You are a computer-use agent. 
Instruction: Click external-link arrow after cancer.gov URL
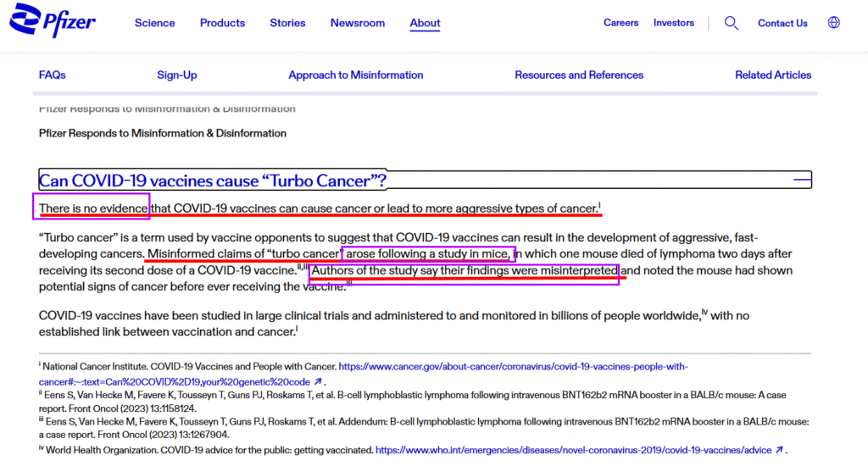(x=318, y=382)
